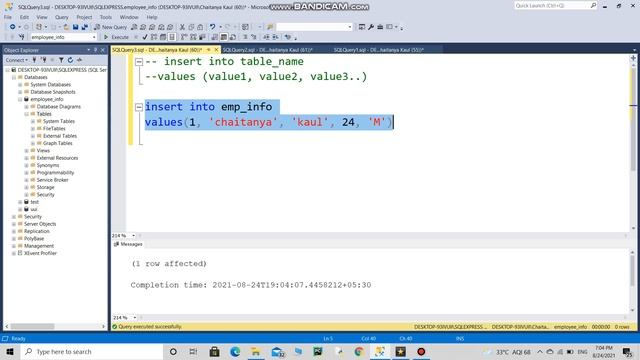Open the Help menu
This screenshot has width=640, height=360.
coord(152,17)
